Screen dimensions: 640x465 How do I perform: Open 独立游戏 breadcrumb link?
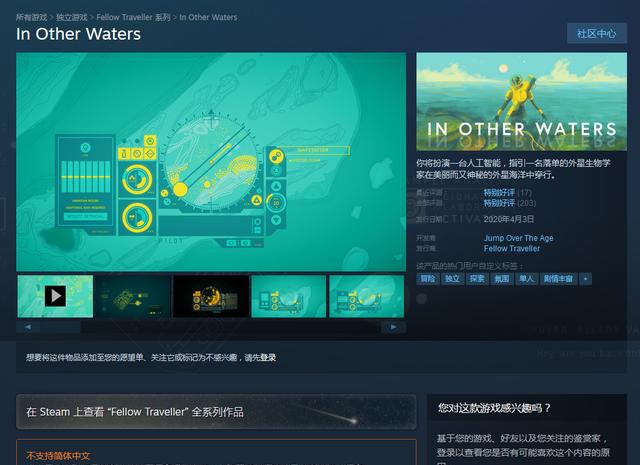(x=72, y=18)
